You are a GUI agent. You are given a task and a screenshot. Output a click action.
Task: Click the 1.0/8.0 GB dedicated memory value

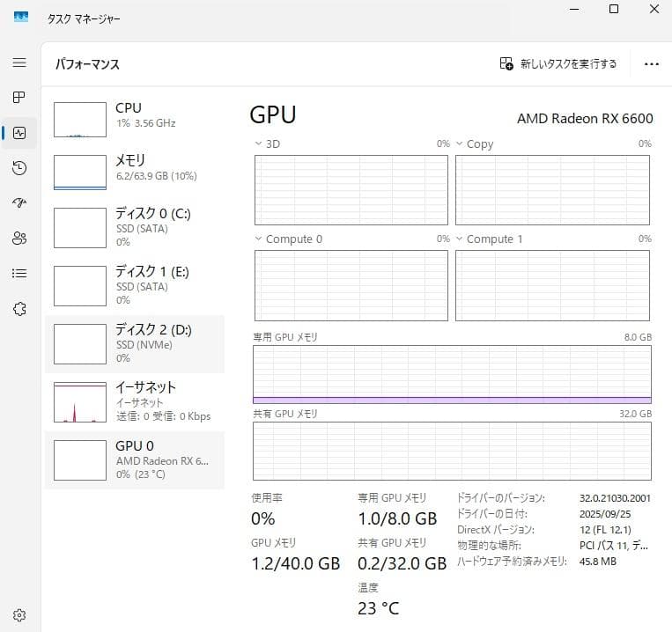pyautogui.click(x=397, y=519)
